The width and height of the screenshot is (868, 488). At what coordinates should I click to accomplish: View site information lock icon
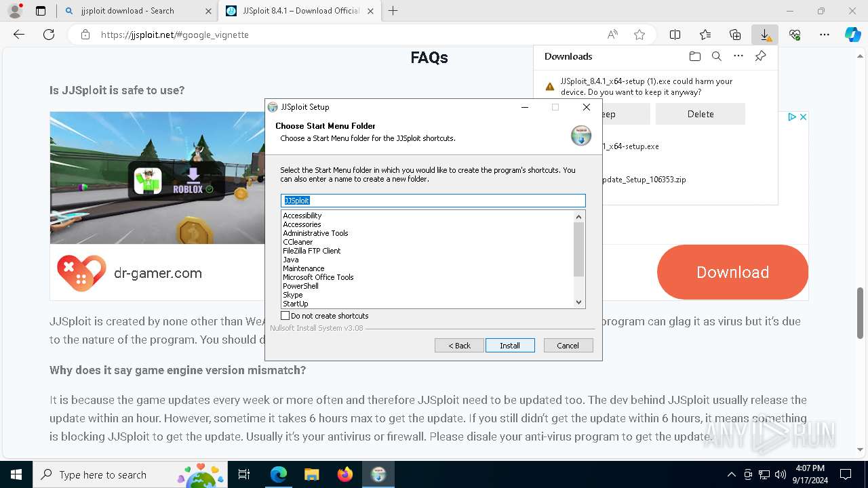85,35
